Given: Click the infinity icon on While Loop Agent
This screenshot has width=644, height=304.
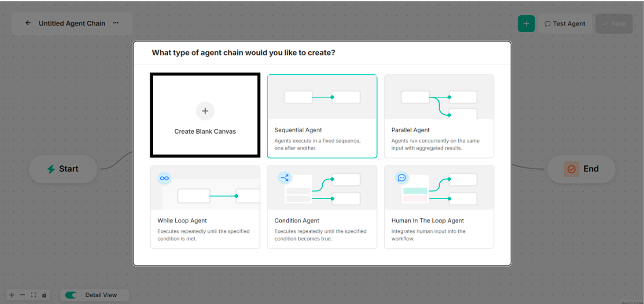Looking at the screenshot, I should 164,178.
